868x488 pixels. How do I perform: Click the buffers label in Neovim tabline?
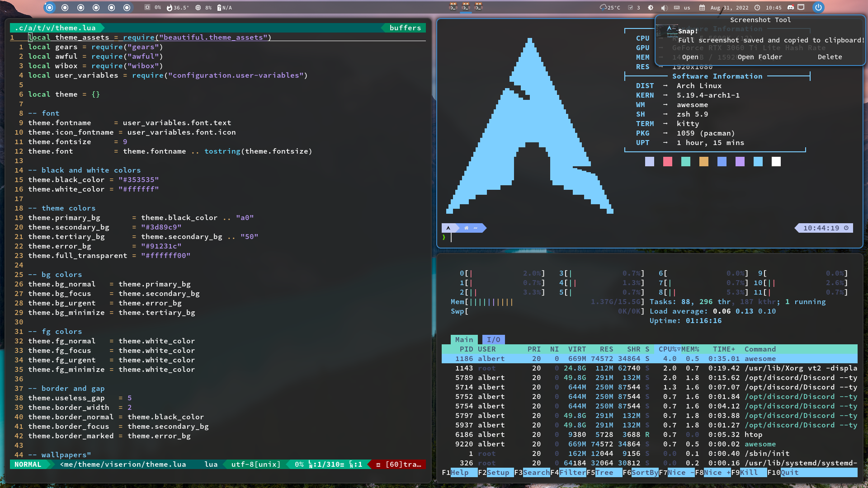(x=405, y=28)
